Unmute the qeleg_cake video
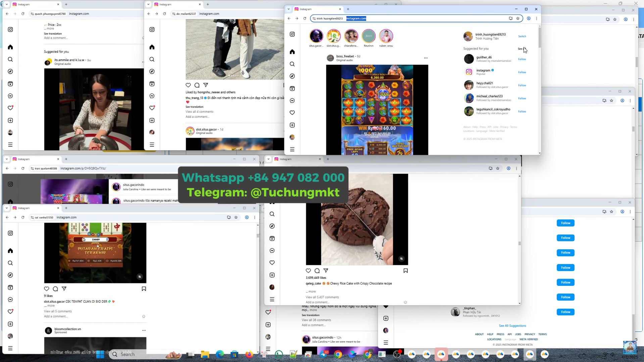Viewport: 644px width, 362px height. (x=402, y=259)
